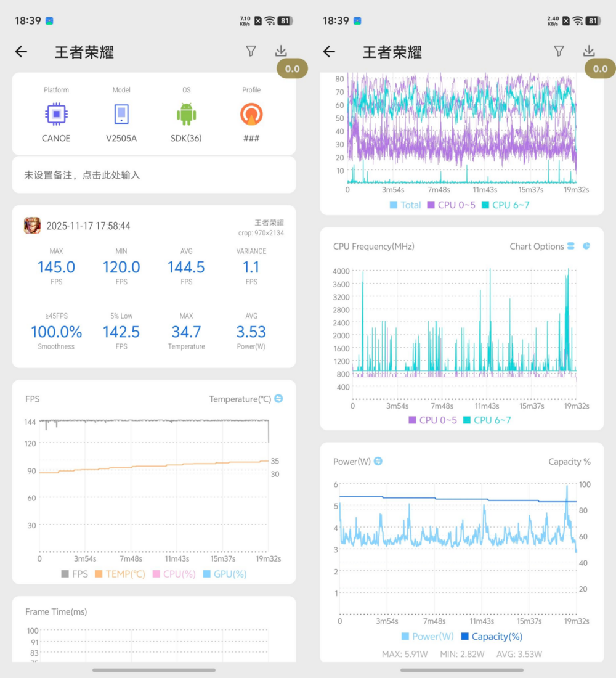Tap the orange Profile icon
This screenshot has width=616, height=678.
[251, 114]
